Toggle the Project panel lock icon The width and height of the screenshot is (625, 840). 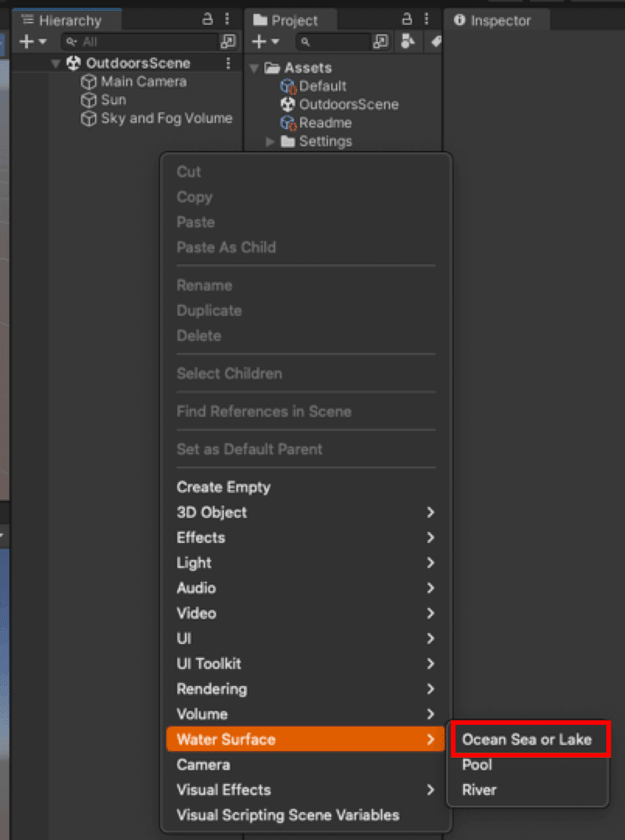406,20
